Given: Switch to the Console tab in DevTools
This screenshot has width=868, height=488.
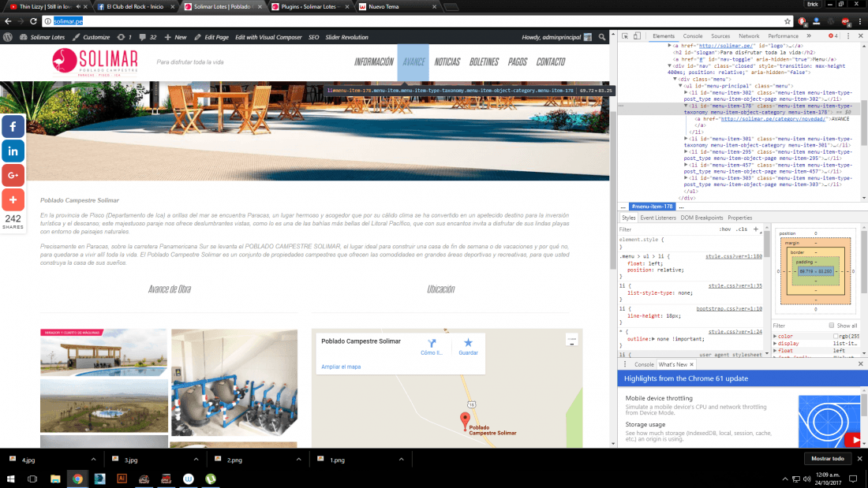Looking at the screenshot, I should click(693, 36).
